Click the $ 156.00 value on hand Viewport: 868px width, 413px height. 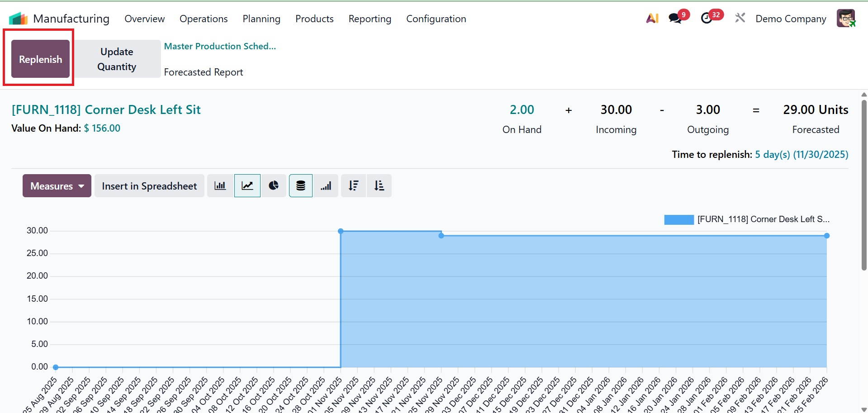102,128
